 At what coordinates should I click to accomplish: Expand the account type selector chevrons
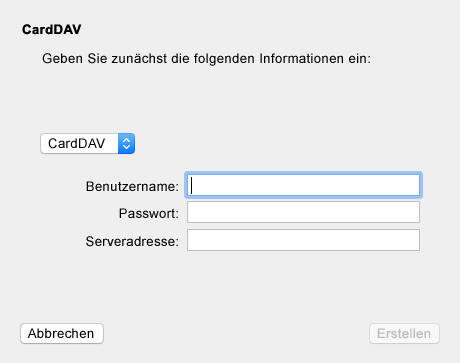coord(126,144)
